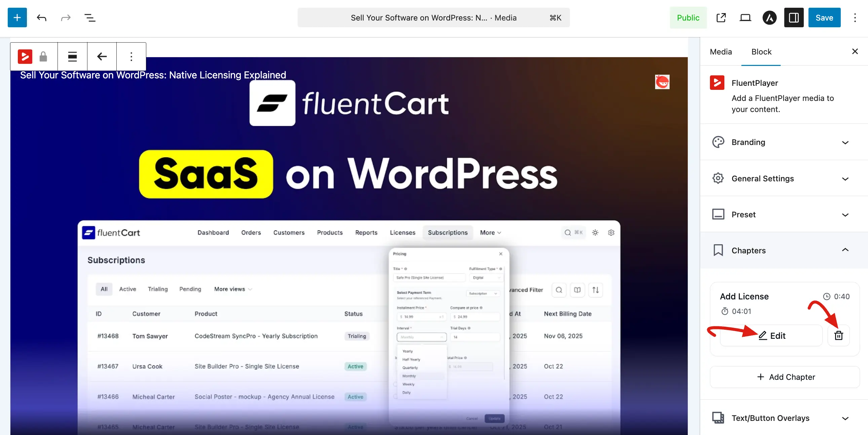Redo the last undone change

click(66, 17)
